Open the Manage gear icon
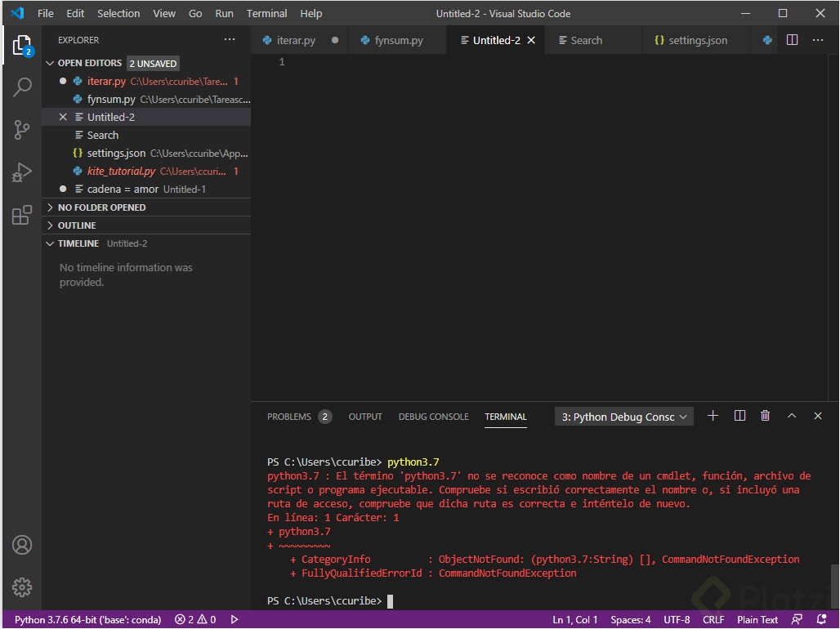This screenshot has height=629, width=840. [22, 587]
